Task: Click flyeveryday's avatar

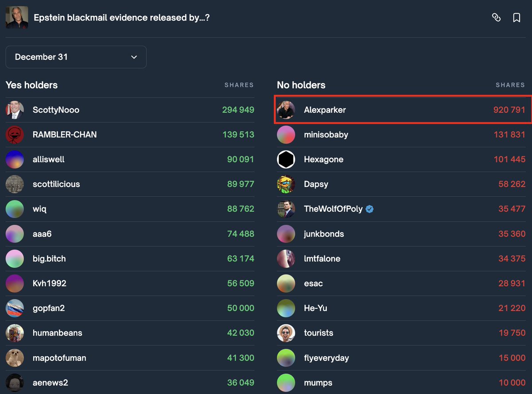Action: [x=286, y=358]
